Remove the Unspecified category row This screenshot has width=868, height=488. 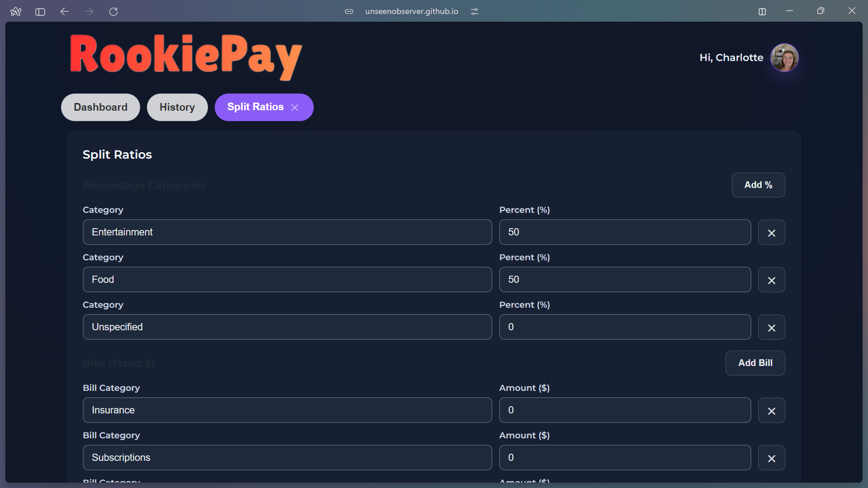click(x=771, y=328)
